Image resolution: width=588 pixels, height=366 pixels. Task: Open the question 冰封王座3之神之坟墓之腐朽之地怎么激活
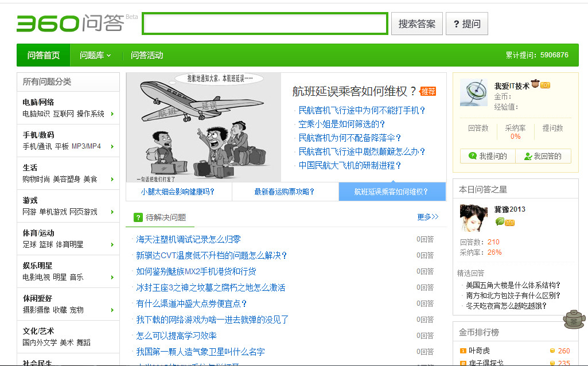pyautogui.click(x=211, y=287)
